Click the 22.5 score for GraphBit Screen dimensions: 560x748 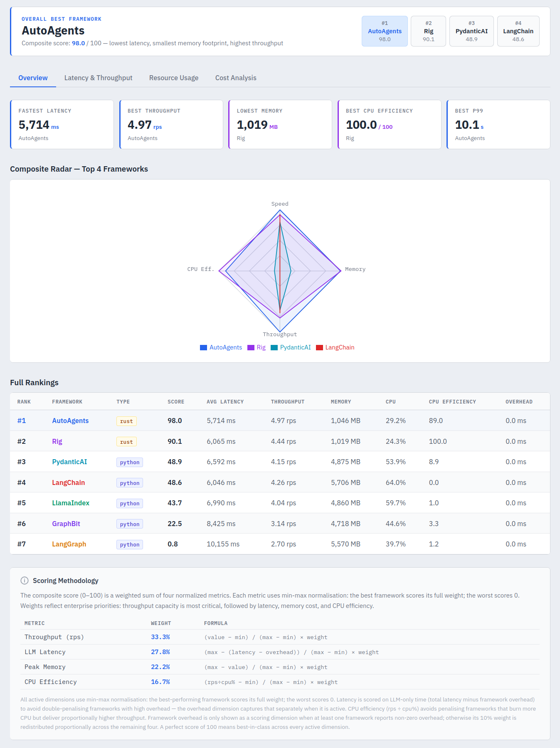tap(175, 524)
